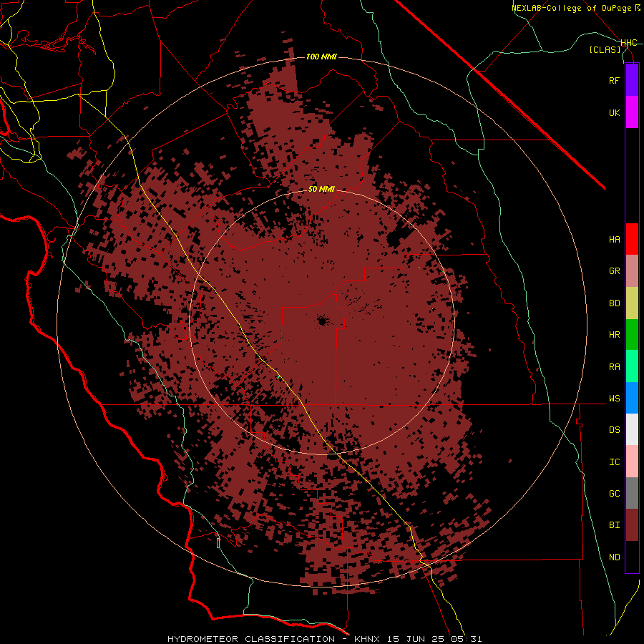The height and width of the screenshot is (644, 644).
Task: Click the BI dark red legend swatch
Action: [632, 525]
